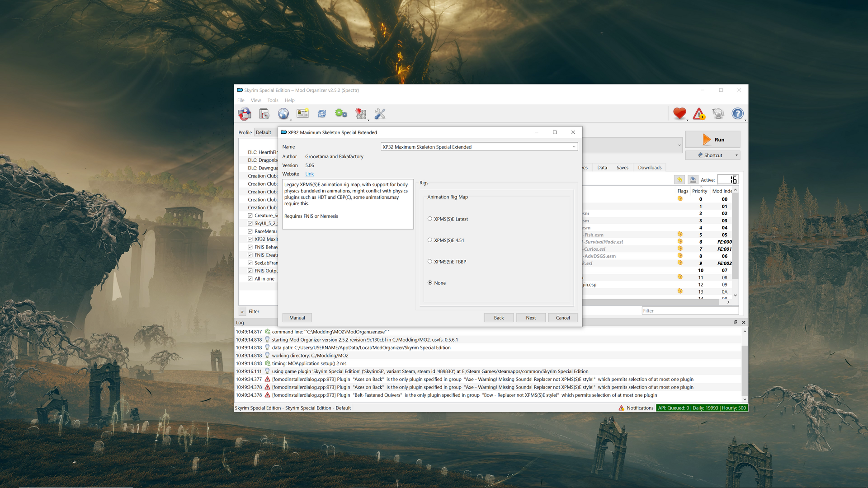Viewport: 868px width, 488px height.
Task: Open the Help menu
Action: [x=289, y=100]
